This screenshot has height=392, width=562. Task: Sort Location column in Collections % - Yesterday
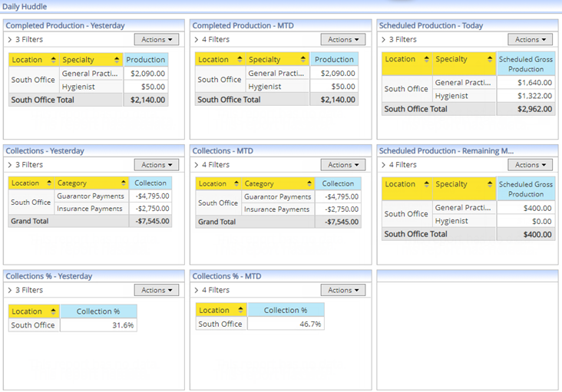[53, 311]
